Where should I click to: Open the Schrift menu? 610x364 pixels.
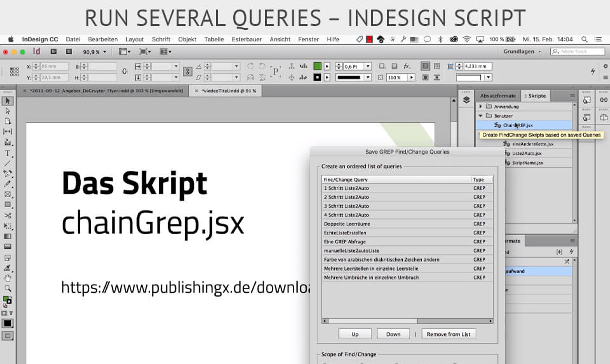[x=161, y=39]
